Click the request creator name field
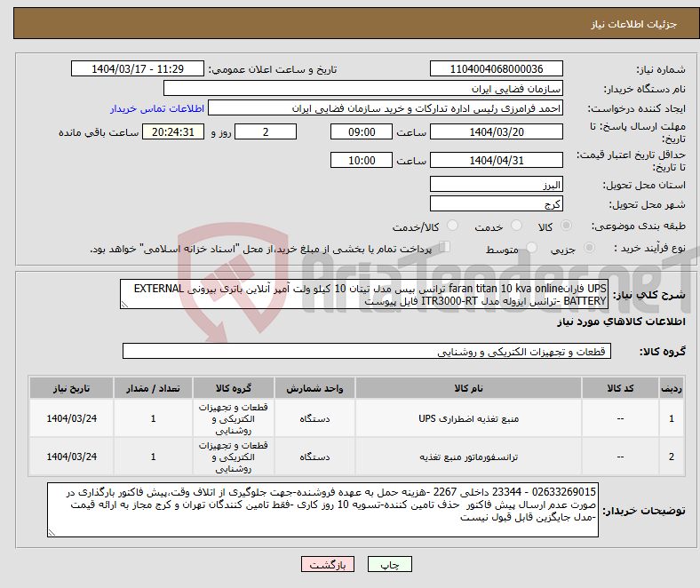 tap(386, 108)
